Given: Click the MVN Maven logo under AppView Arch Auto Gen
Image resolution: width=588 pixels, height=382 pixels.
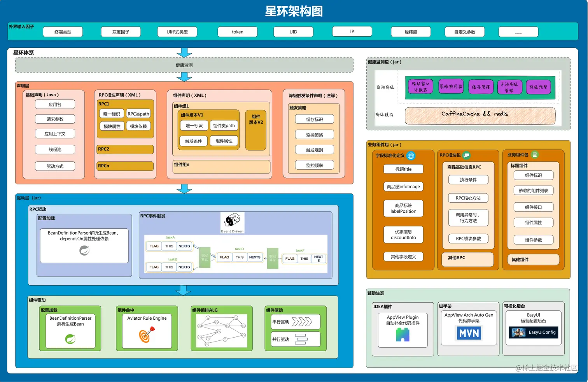Looking at the screenshot, I should pyautogui.click(x=468, y=333).
